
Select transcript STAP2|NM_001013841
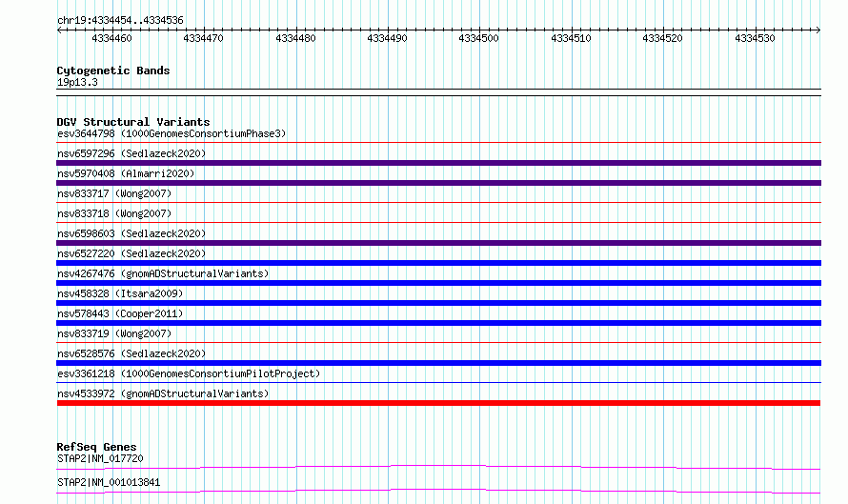coord(109,482)
